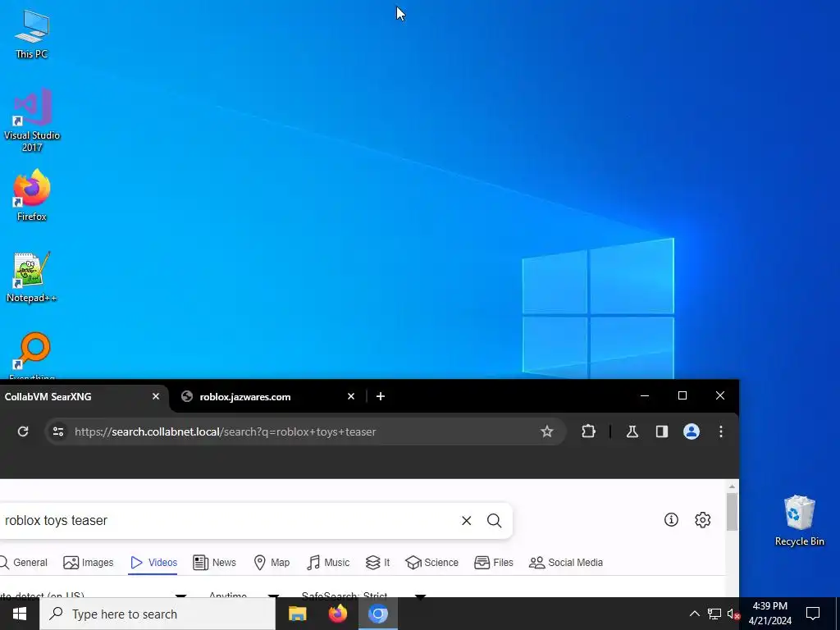Select the Map search category

click(x=271, y=563)
